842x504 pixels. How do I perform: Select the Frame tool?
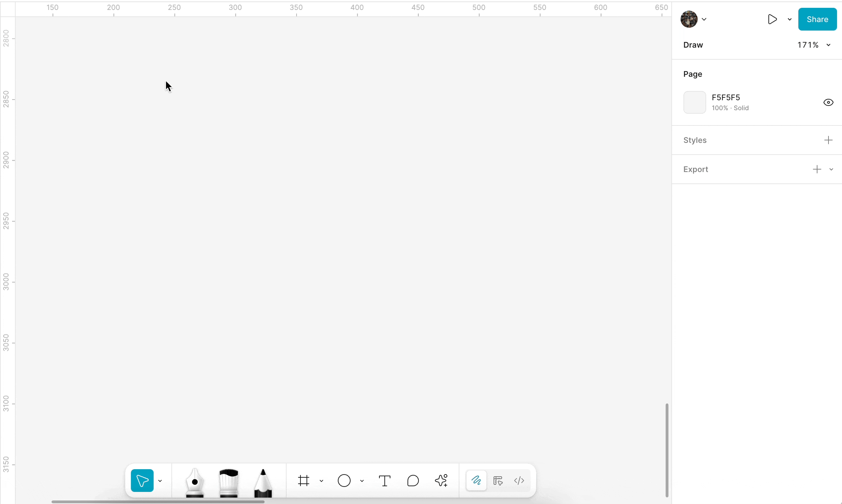click(x=304, y=481)
